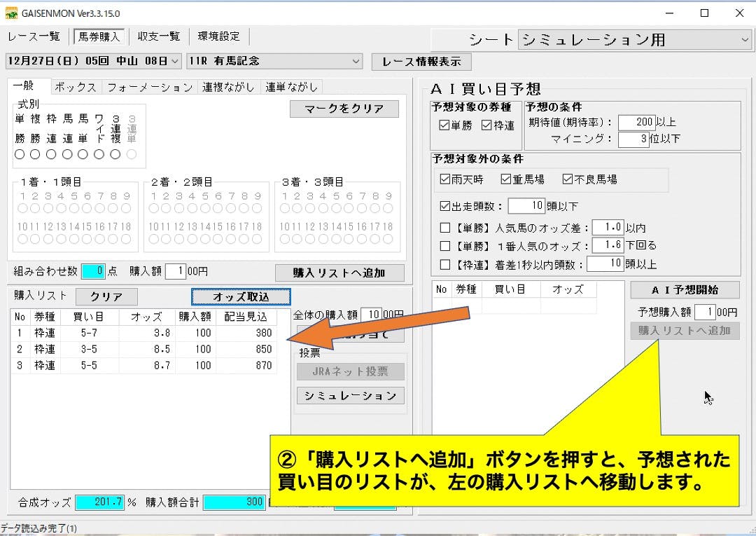This screenshot has height=536, width=756.
Task: Click the greyed 購入リストへ追加 button in AI panel
Action: 685,331
